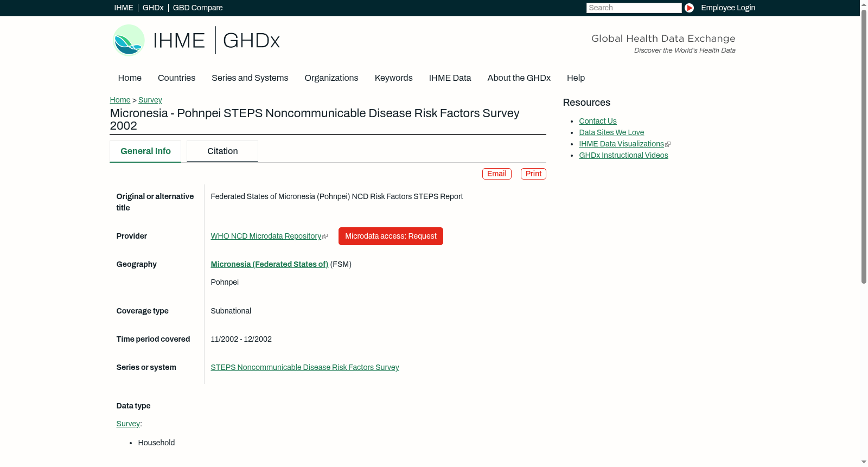Switch to the General Info tab
This screenshot has width=868, height=467.
click(x=145, y=151)
